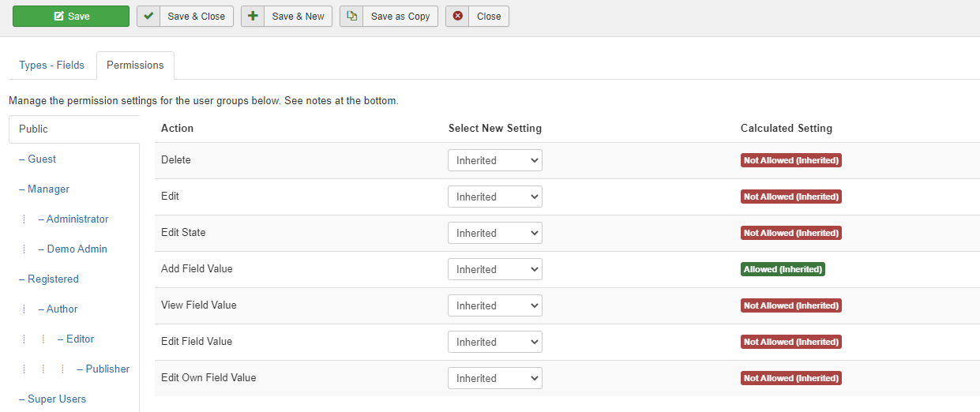Open the View Field Value dropdown
Viewport: 980px width, 412px height.
pos(494,306)
